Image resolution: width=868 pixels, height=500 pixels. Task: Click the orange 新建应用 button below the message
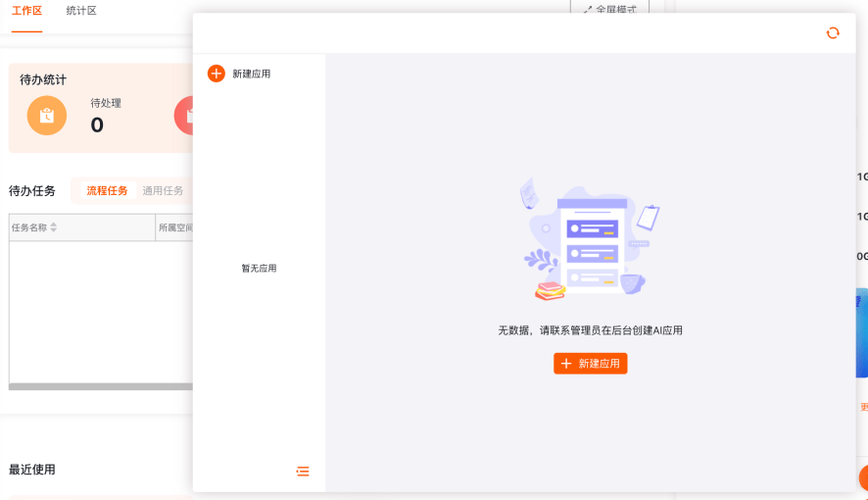[590, 363]
